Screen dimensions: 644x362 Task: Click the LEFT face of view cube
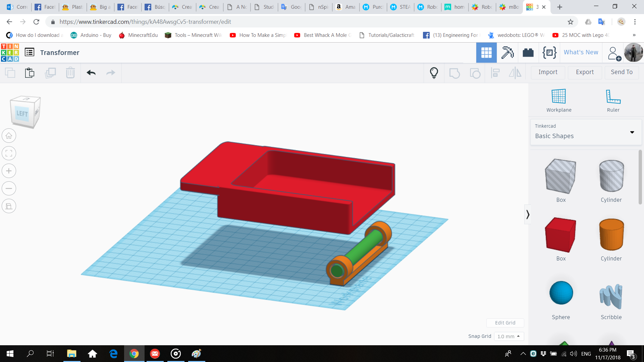22,114
